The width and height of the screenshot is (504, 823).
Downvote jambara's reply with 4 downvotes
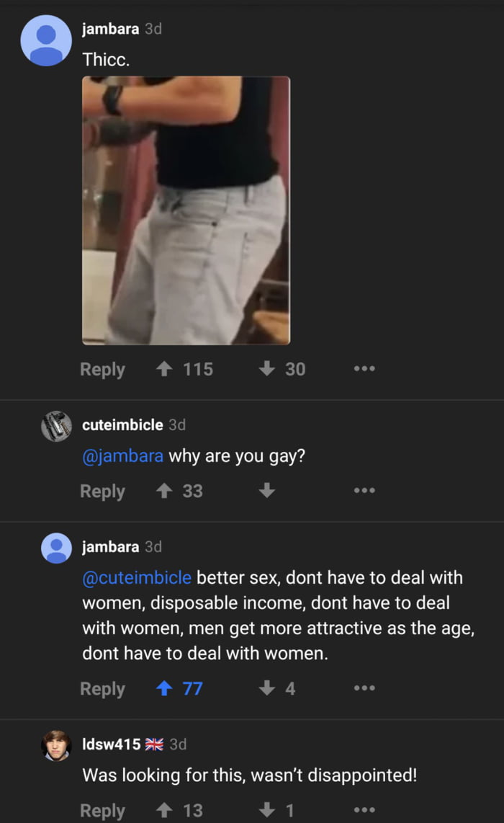coord(267,688)
